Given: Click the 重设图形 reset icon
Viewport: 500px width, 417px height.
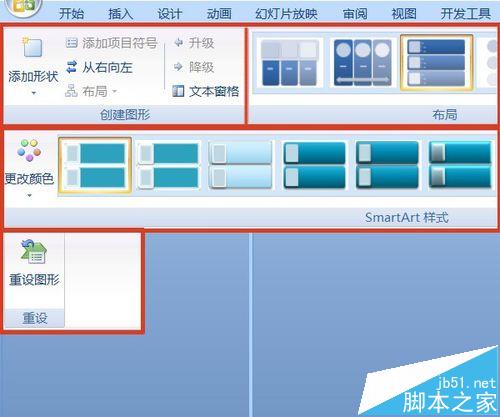Looking at the screenshot, I should click(34, 252).
